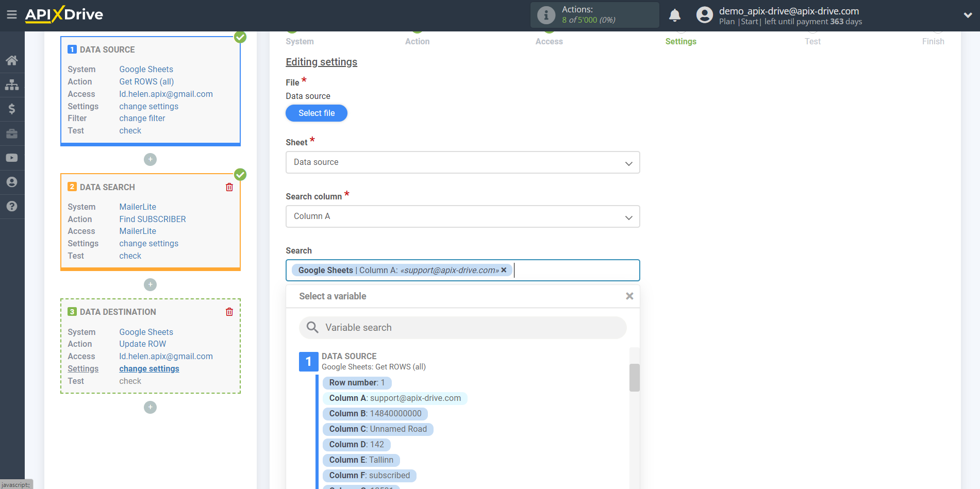The image size is (980, 489).
Task: Click the variable list scrollbar thumb
Action: tap(635, 378)
